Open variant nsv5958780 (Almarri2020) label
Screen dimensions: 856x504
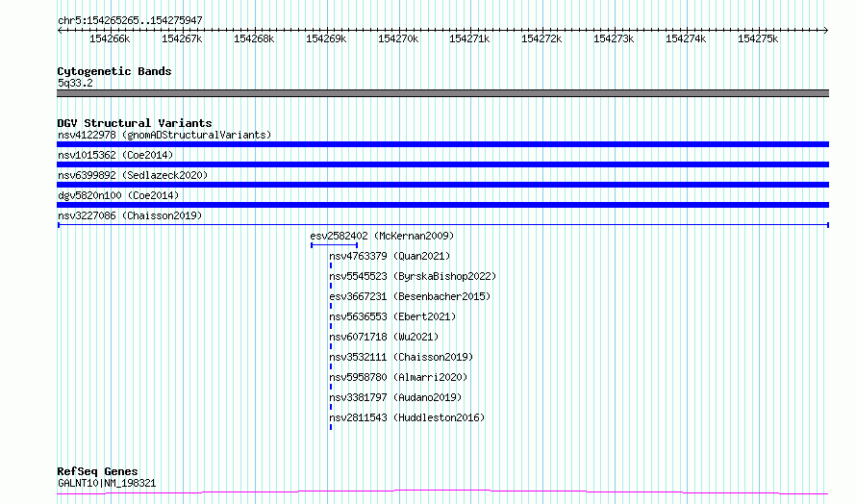[398, 377]
